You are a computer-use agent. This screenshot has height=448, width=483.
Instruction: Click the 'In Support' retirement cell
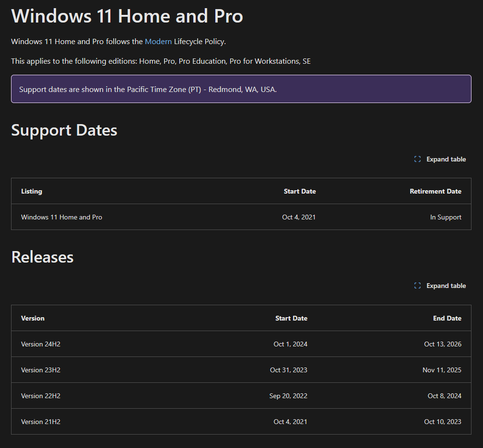[446, 217]
